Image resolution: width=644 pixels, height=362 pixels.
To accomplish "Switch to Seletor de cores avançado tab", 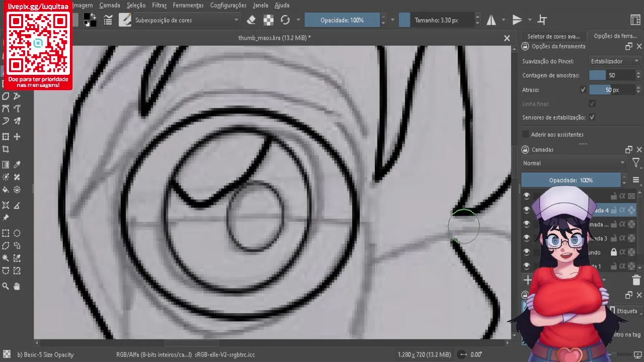I will pos(553,36).
